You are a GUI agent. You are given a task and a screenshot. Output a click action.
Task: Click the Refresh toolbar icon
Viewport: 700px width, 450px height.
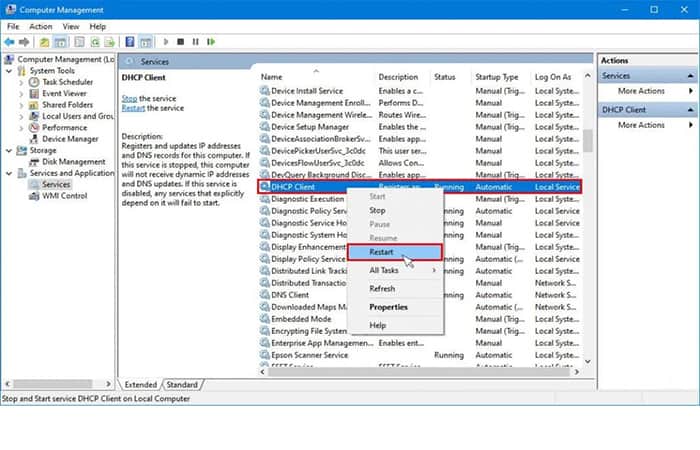click(95, 42)
